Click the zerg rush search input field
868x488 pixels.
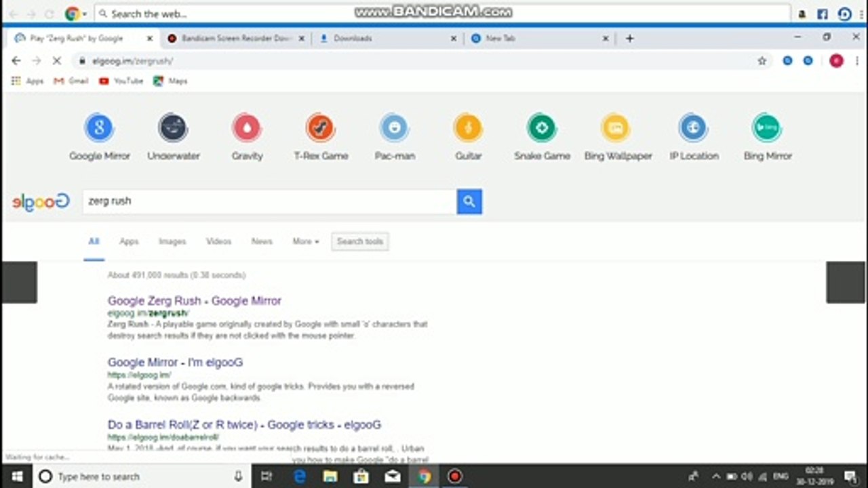pos(269,201)
